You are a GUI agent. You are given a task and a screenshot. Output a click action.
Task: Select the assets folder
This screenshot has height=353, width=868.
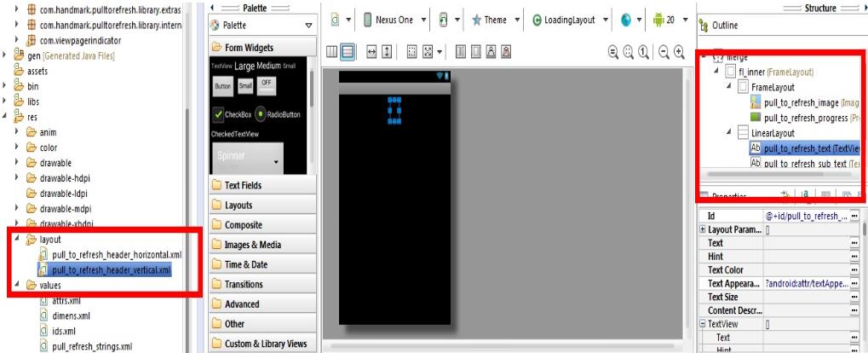[x=31, y=71]
